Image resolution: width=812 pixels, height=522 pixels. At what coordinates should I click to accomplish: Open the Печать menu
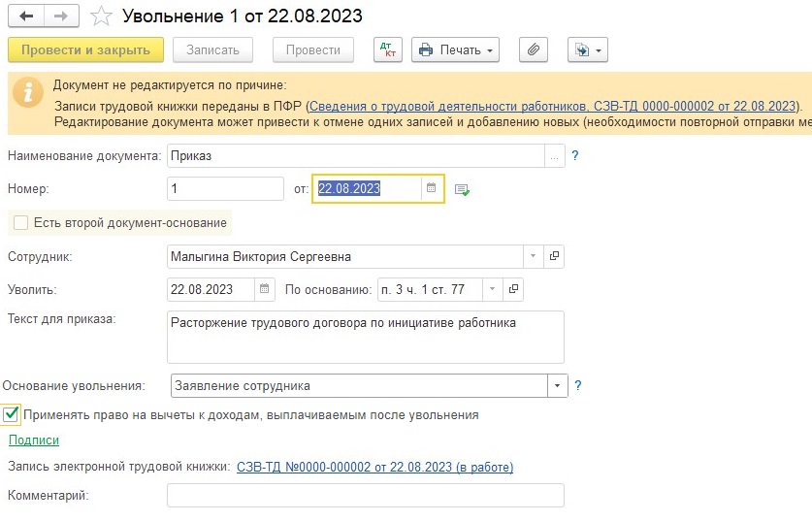coord(456,50)
